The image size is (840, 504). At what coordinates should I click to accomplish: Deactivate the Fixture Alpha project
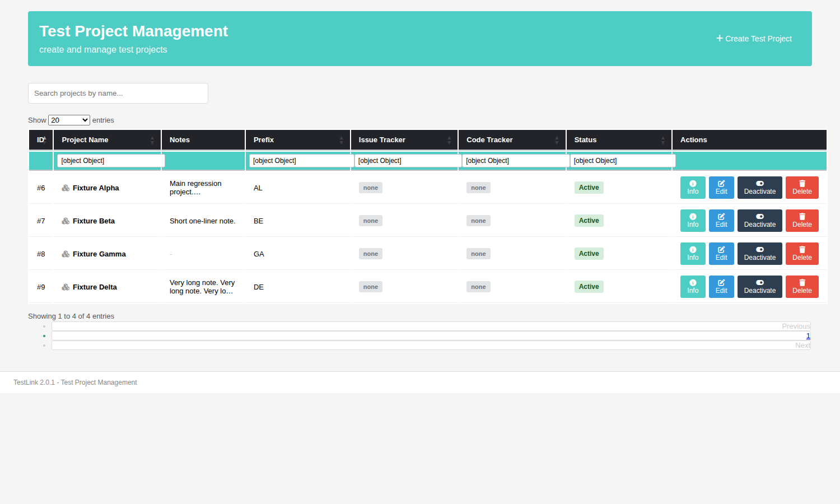tap(760, 188)
